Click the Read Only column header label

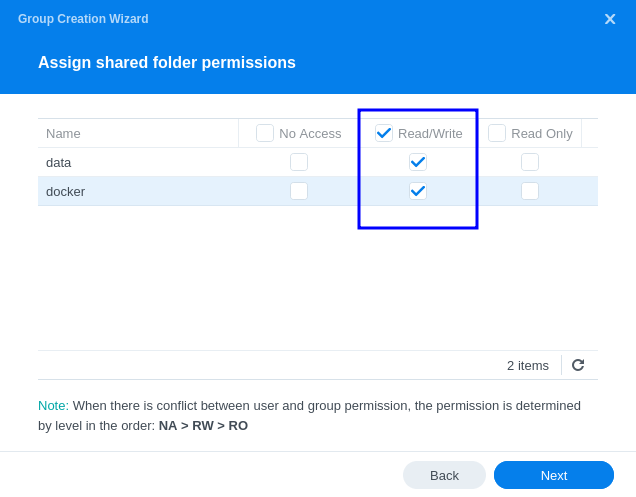click(x=542, y=133)
